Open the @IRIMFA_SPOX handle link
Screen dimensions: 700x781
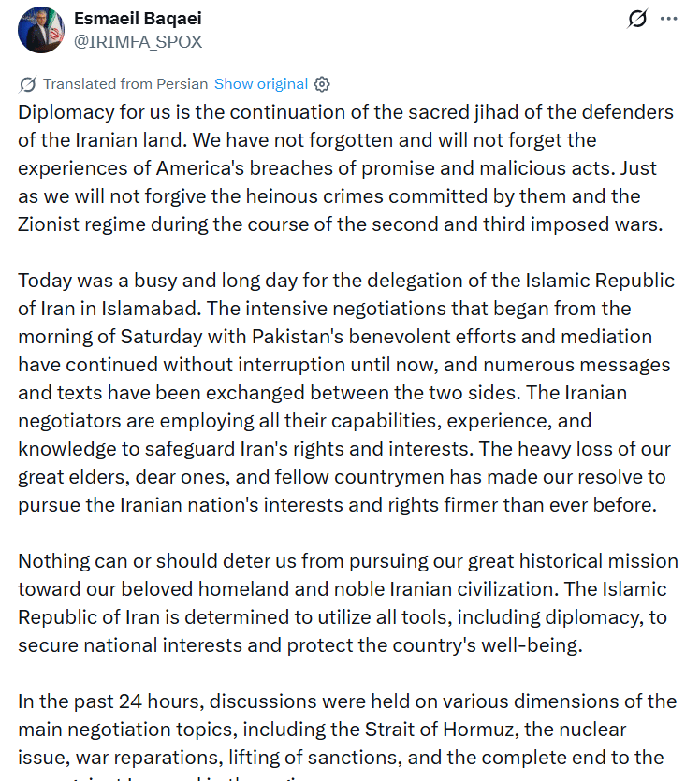(x=138, y=42)
